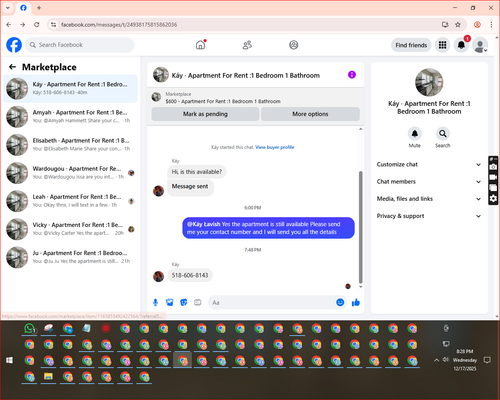Go back with the Marketplace arrow
Screen dimensions: 500x400
click(12, 67)
